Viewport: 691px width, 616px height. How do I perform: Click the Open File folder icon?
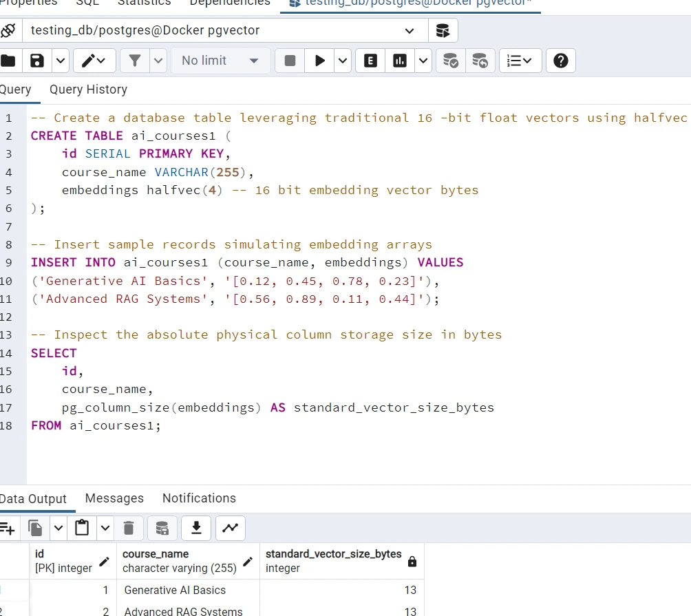(8, 61)
